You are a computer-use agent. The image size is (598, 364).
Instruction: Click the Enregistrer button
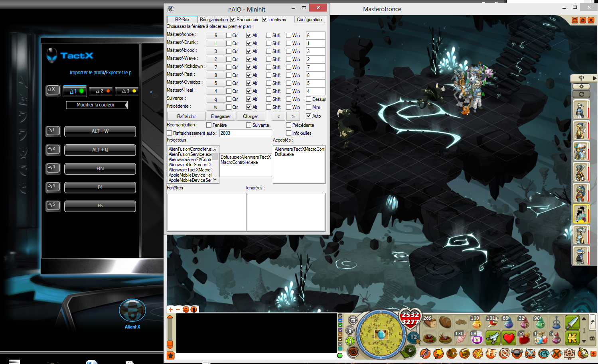point(221,116)
